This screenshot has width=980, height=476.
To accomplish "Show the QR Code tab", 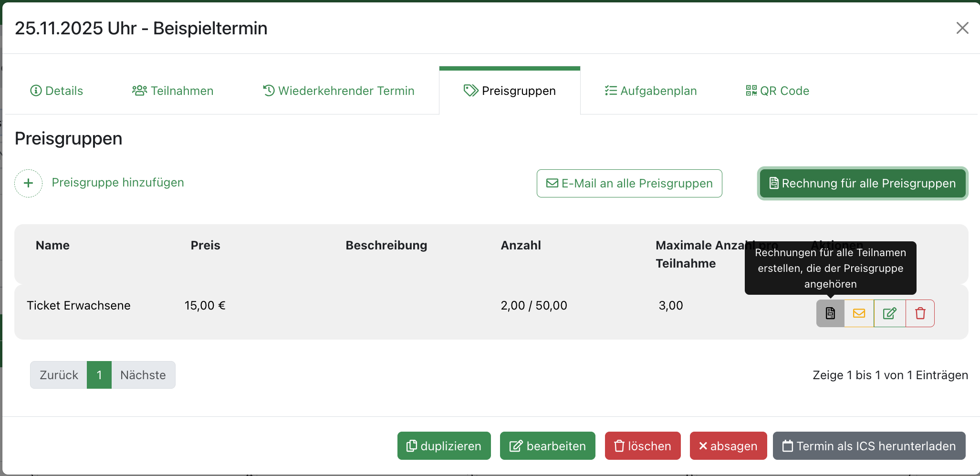I will click(777, 91).
